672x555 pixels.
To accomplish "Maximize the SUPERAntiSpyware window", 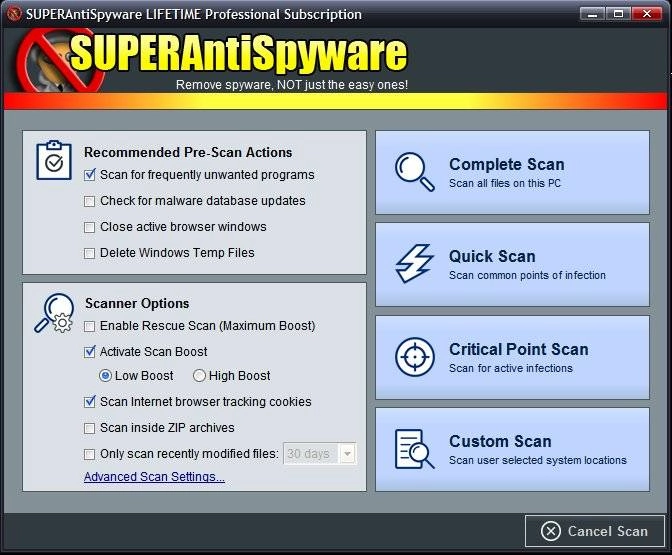I will 618,14.
